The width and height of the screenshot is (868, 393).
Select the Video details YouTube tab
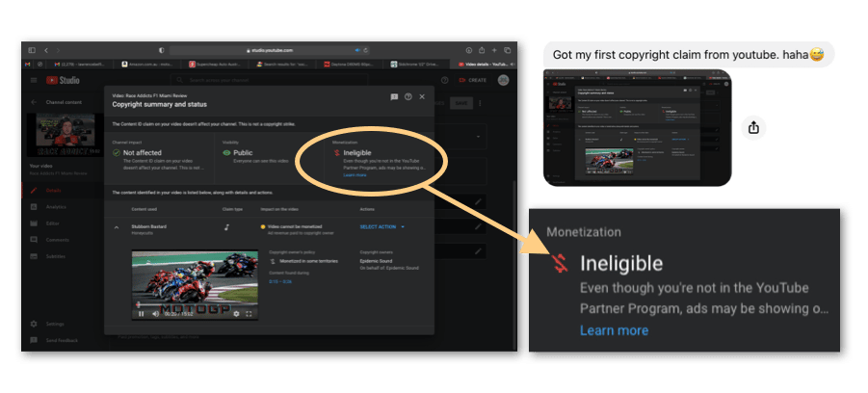[485, 65]
